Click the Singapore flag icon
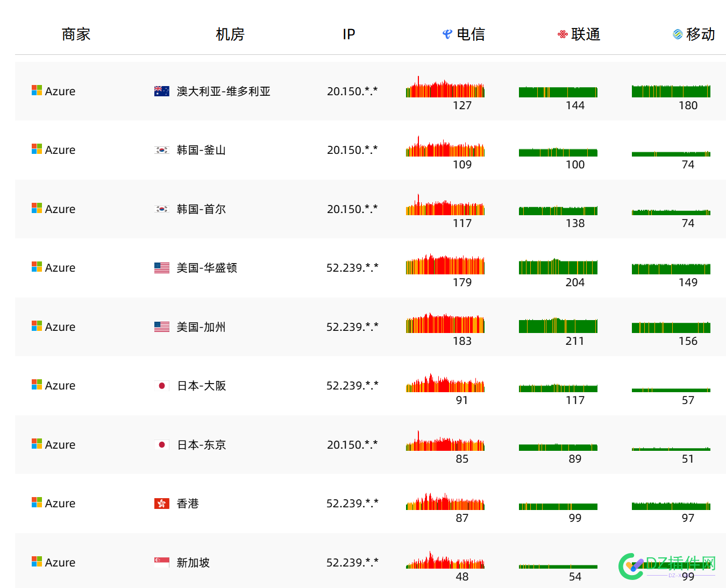This screenshot has width=726, height=588. point(162,562)
